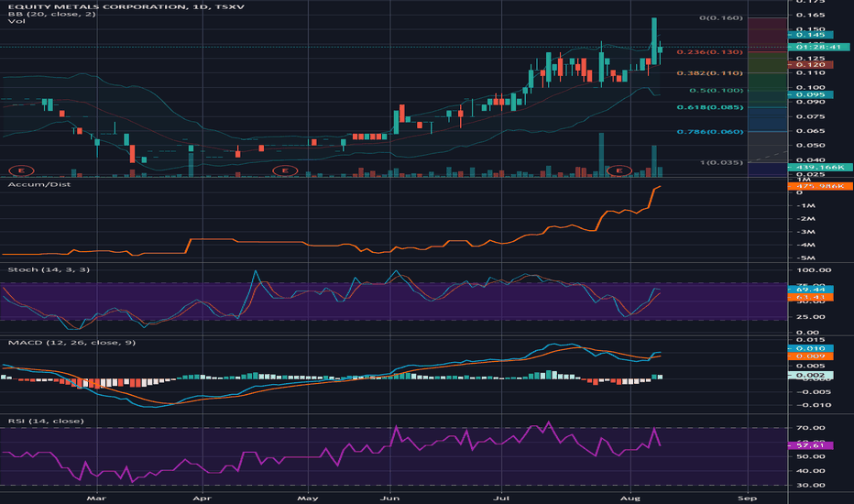Click the Fibonacci 0.382(0.110) level label
Screen dimensions: 854x504
tap(709, 72)
